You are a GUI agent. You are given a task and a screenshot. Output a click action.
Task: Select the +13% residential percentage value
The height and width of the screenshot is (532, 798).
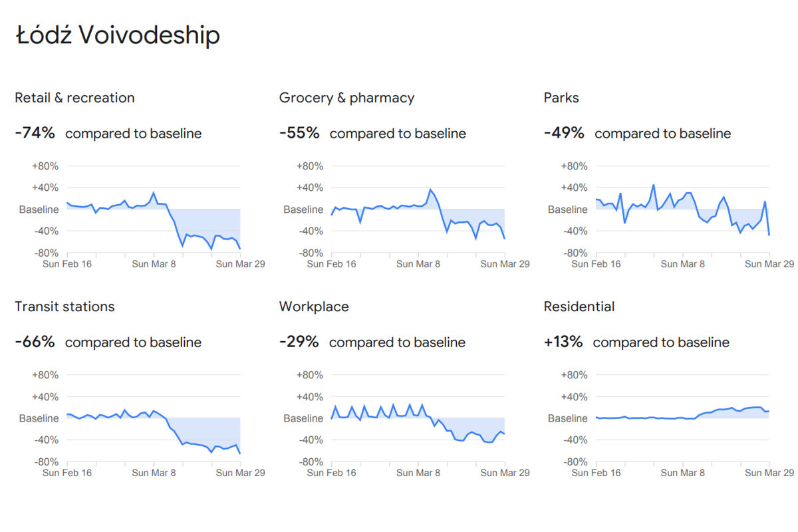pos(563,342)
